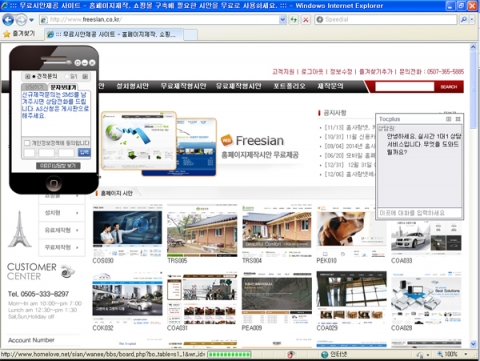Viewport: 480px width, 361px height.
Task: Select the open Freesian browser tab
Action: coord(114,34)
